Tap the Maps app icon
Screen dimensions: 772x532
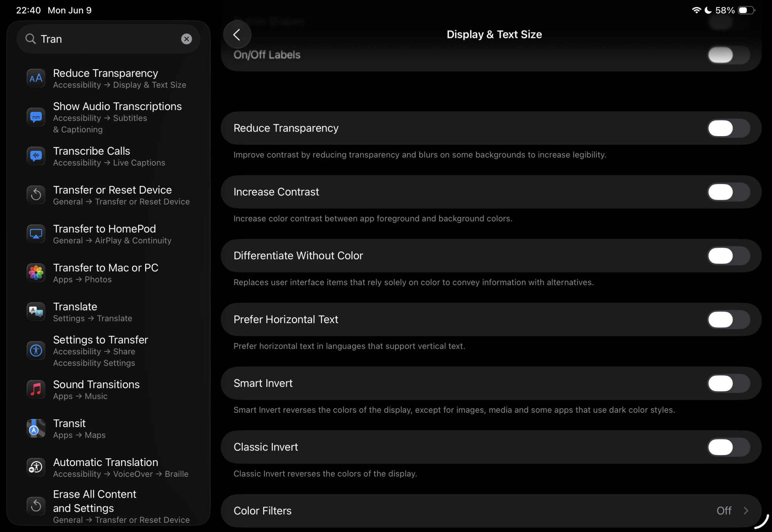(36, 428)
